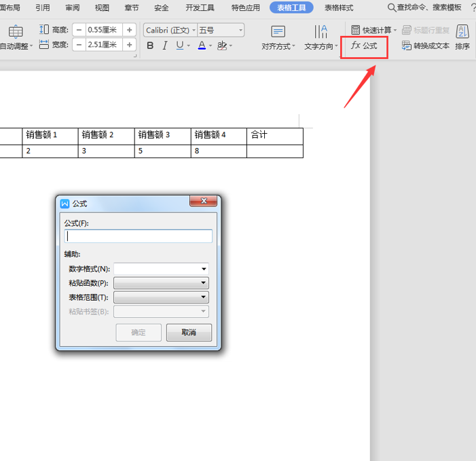Click the cell containing 8
Image resolution: width=476 pixels, height=461 pixels.
coord(219,151)
